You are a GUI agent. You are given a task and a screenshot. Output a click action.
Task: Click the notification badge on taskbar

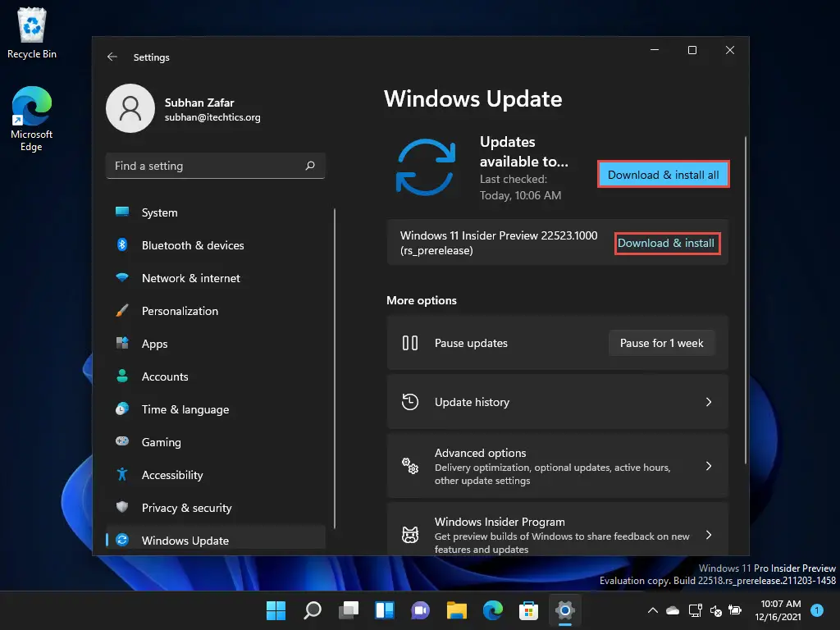(817, 610)
